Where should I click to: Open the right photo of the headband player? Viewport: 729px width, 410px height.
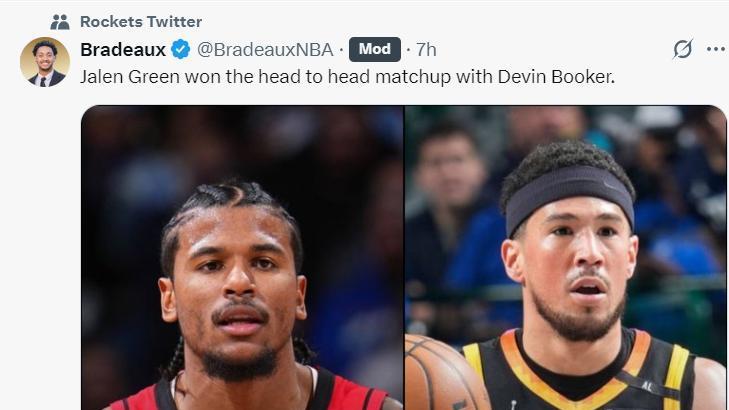coord(566,258)
